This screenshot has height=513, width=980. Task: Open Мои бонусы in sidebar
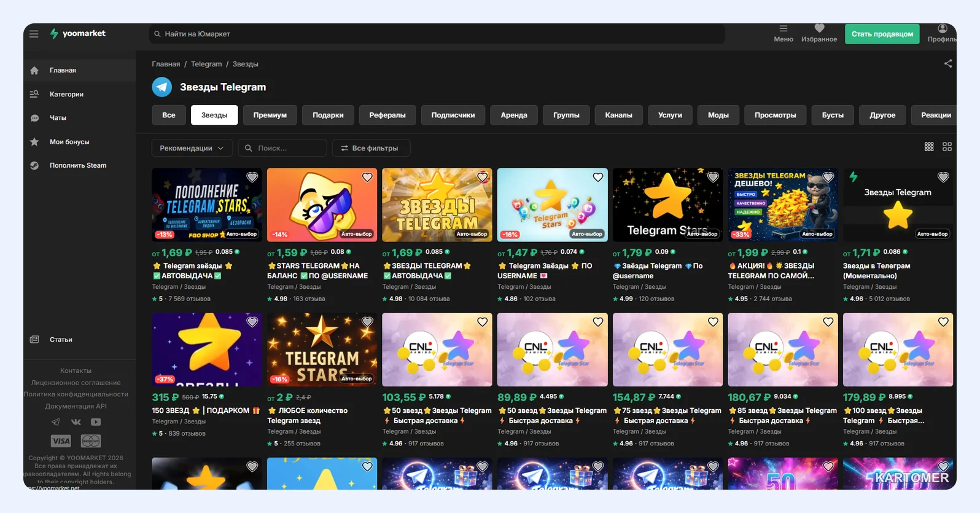[x=80, y=142]
